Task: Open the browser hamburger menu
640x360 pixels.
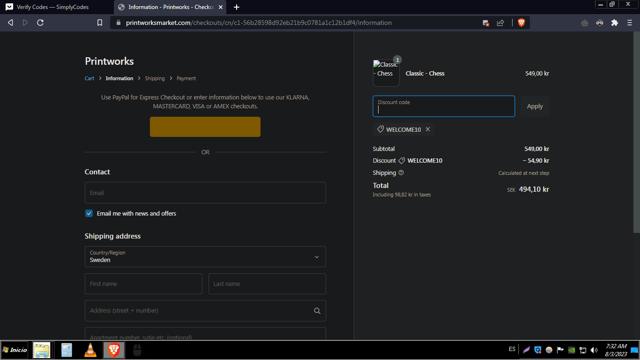Action: click(629, 23)
